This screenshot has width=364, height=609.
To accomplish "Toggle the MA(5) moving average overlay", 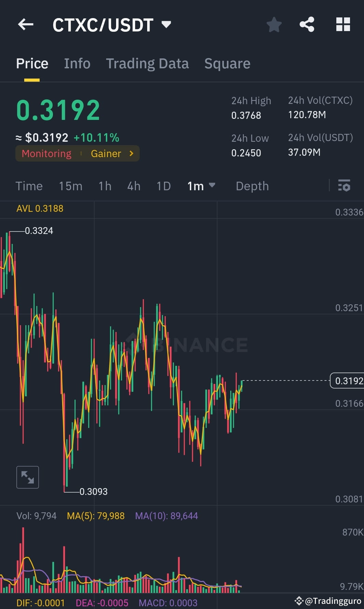I will coord(96,515).
